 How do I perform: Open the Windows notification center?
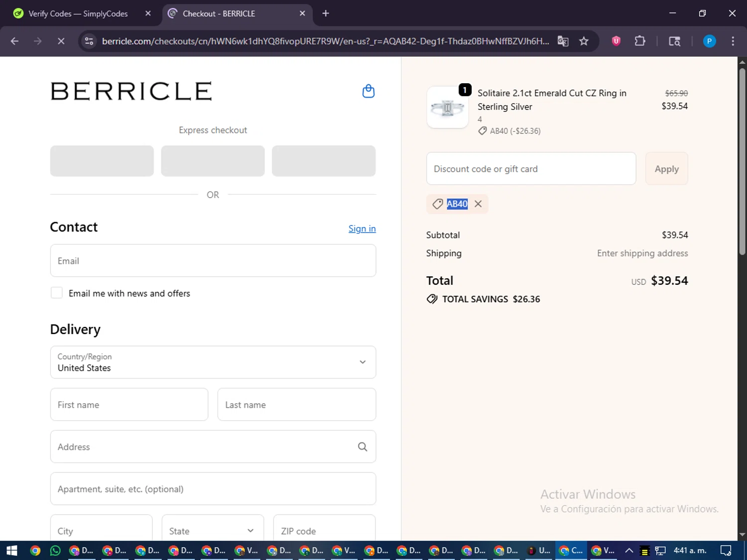pyautogui.click(x=726, y=551)
